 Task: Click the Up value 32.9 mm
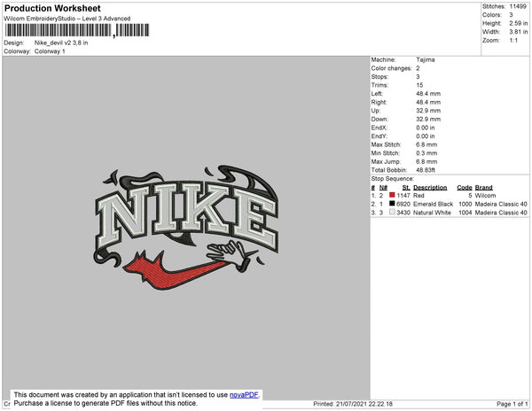tap(428, 111)
